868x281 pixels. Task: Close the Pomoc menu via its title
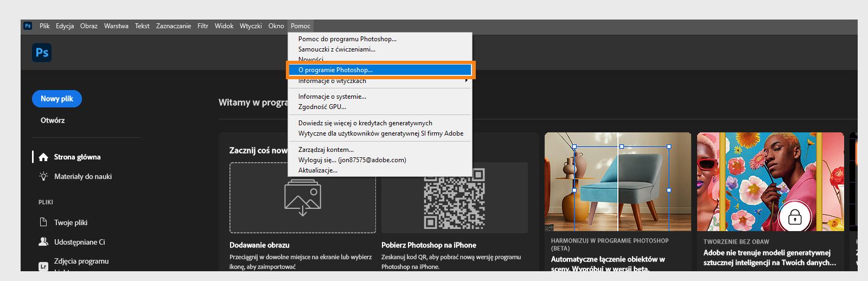point(301,26)
